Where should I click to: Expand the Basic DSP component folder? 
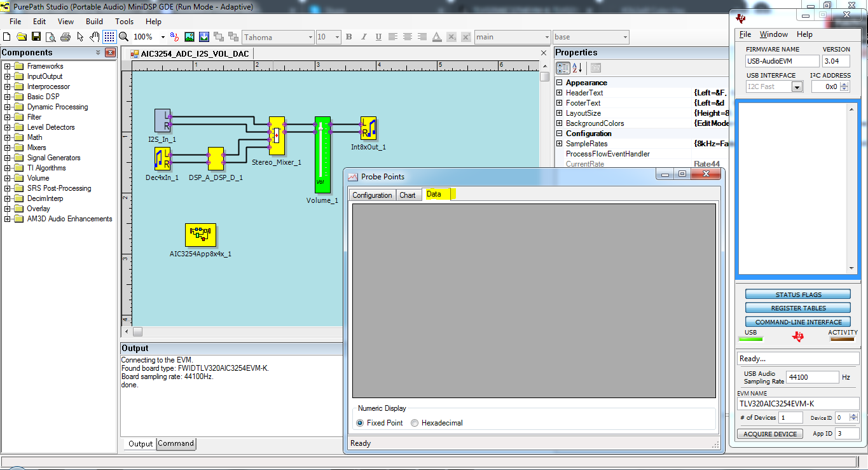(8, 97)
